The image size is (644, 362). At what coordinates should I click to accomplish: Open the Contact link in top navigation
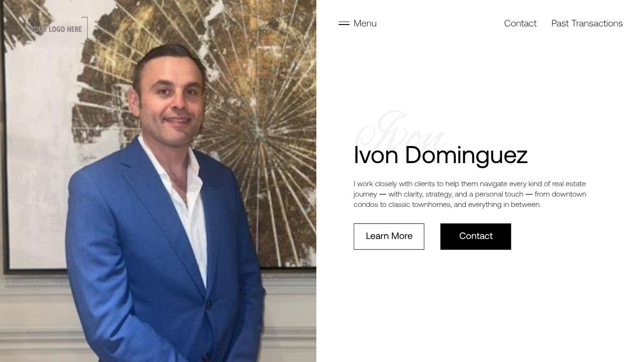pyautogui.click(x=520, y=23)
